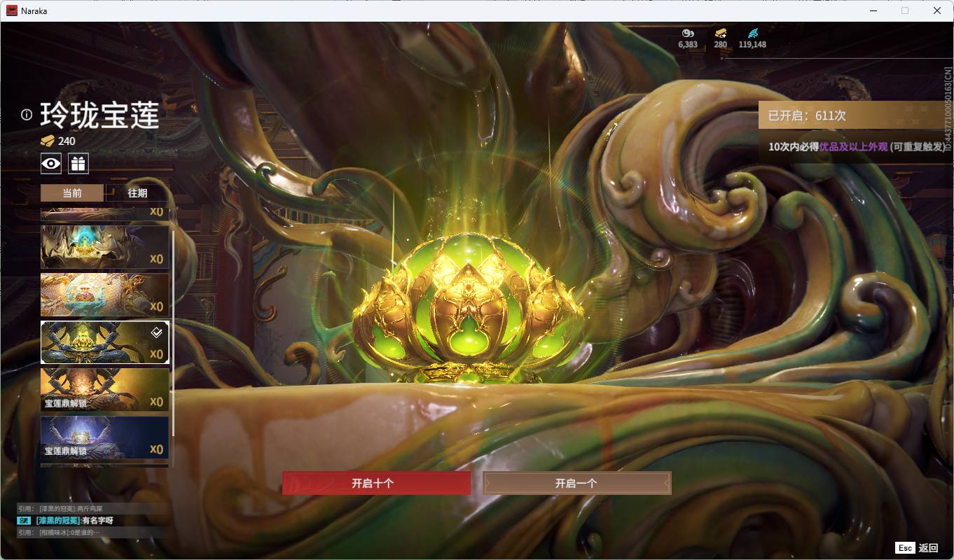Click the Naraka app icon in title bar
The image size is (954, 560).
12,10
